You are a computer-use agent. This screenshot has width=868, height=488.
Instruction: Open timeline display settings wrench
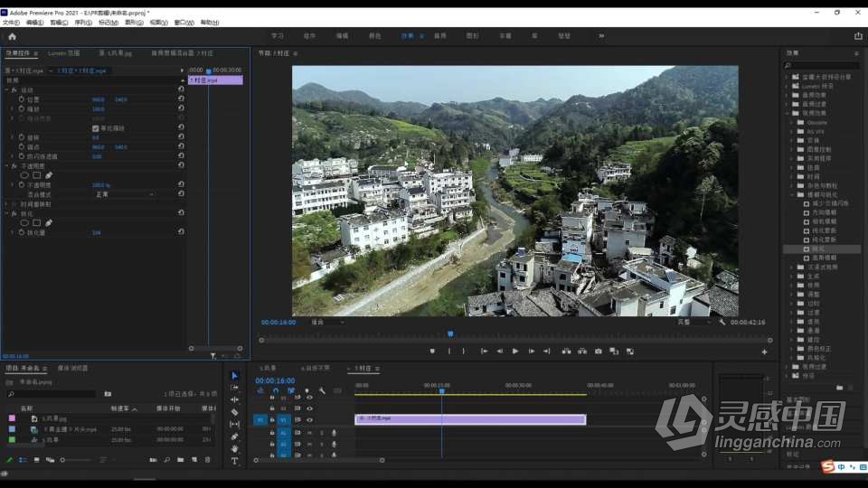click(322, 390)
